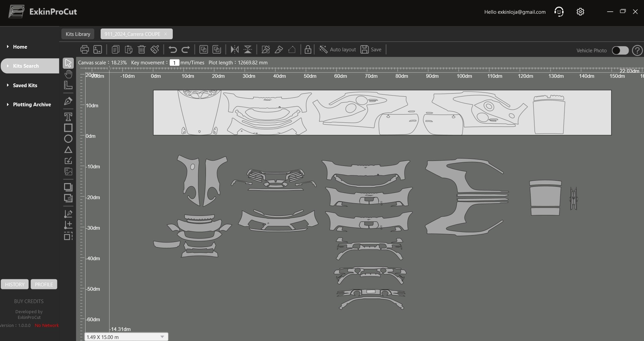Switch to the Kits Library tab
This screenshot has width=644, height=341.
[x=78, y=34]
